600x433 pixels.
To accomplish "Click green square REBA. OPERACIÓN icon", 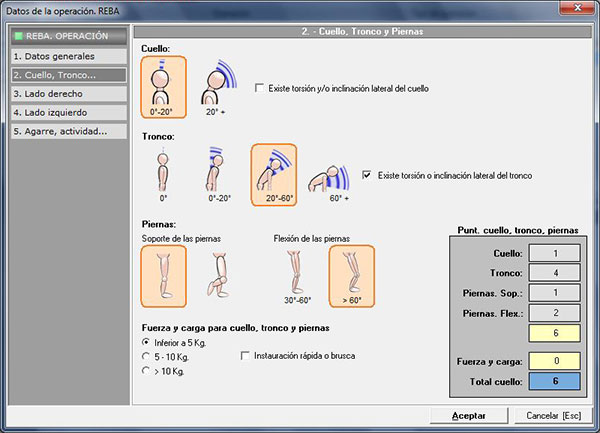I will click(x=18, y=36).
